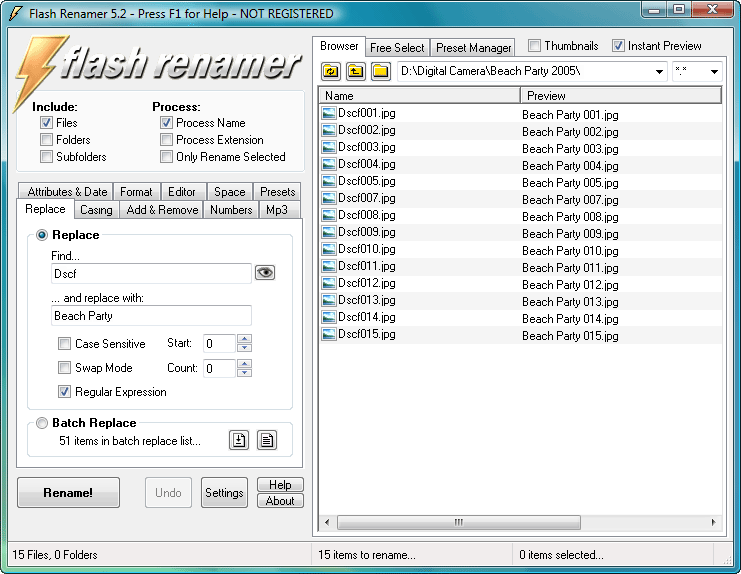Click the About button
Image resolution: width=741 pixels, height=574 pixels.
click(x=280, y=500)
